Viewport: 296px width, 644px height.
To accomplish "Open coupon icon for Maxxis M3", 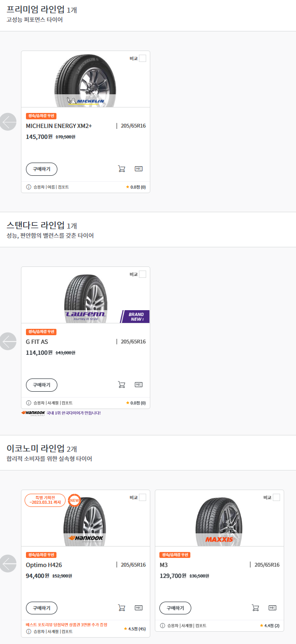I will pyautogui.click(x=272, y=608).
